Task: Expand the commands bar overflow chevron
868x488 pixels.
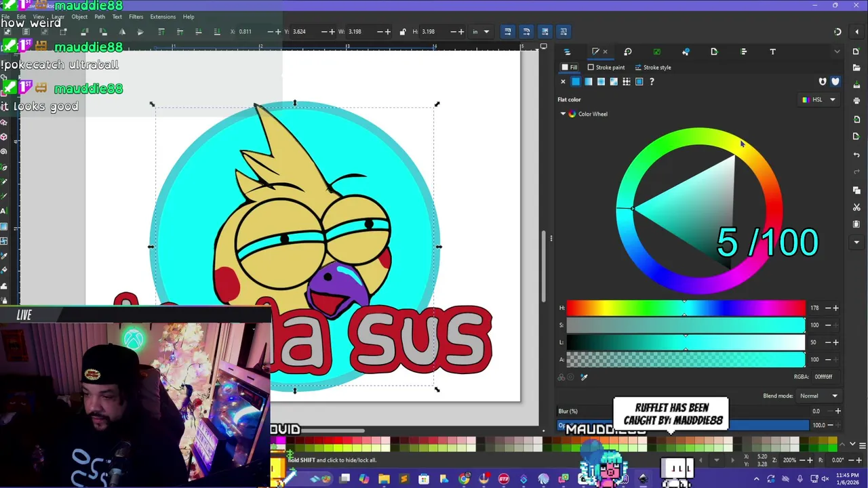Action: pyautogui.click(x=857, y=242)
